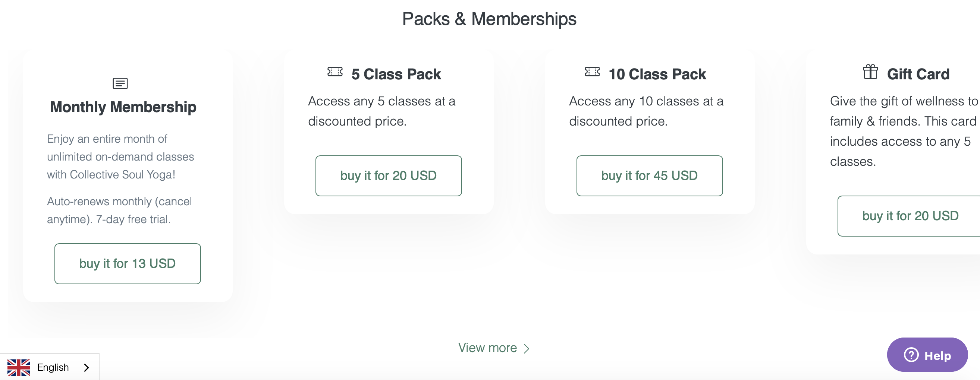Click the 10 Class Pack heading
This screenshot has height=380, width=980.
657,74
